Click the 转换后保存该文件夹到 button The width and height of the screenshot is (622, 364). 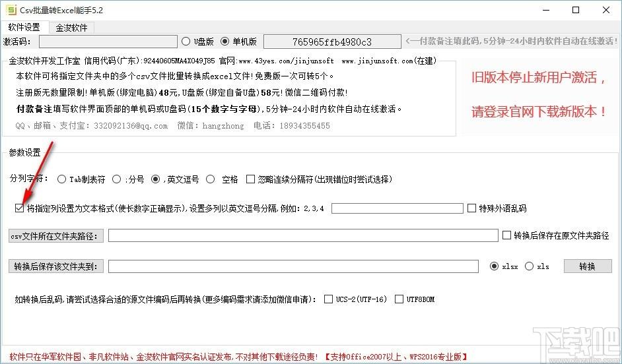[56, 267]
